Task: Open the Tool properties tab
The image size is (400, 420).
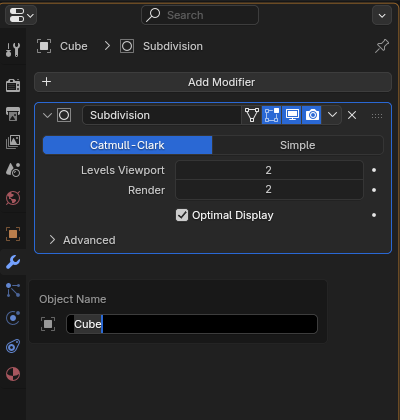Action: [13, 50]
